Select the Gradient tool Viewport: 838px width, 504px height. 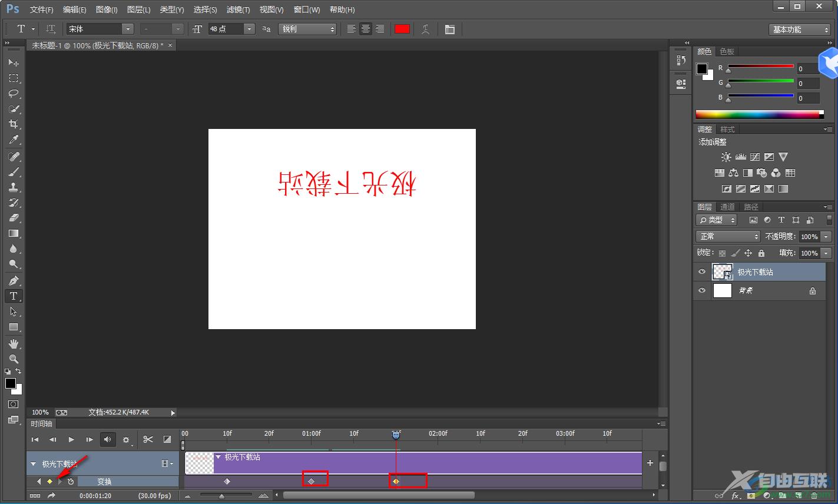tap(14, 233)
